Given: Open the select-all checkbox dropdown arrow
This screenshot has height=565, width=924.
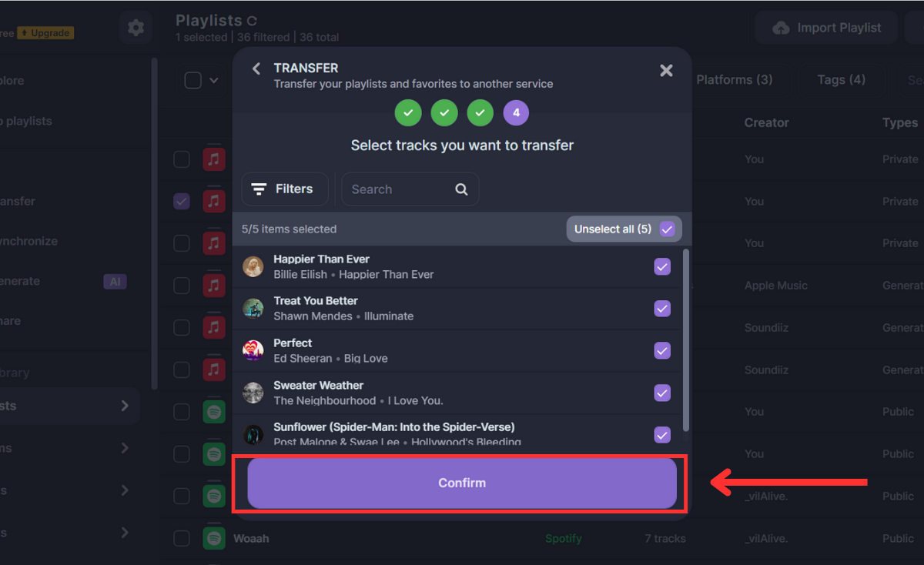Looking at the screenshot, I should pos(214,80).
